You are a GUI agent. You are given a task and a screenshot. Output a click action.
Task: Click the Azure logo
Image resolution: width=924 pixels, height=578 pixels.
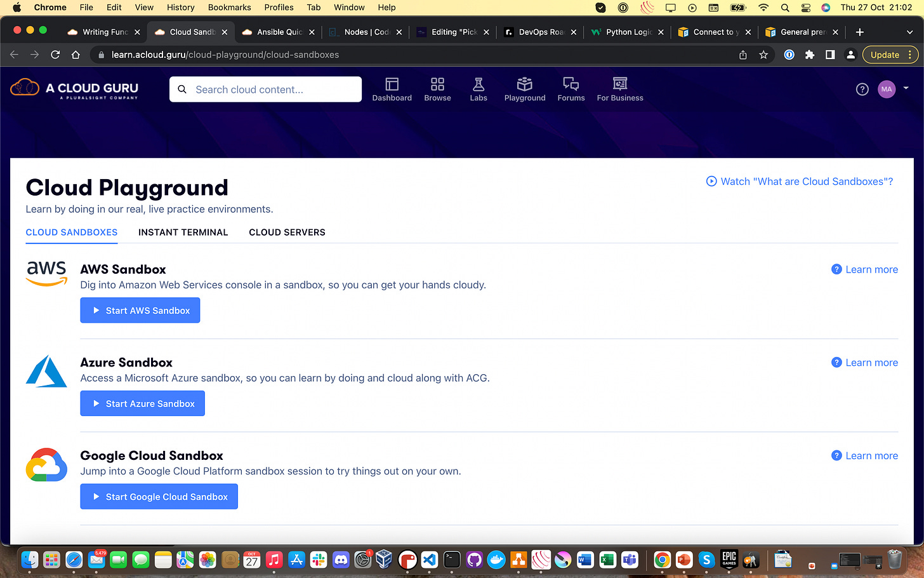point(46,371)
